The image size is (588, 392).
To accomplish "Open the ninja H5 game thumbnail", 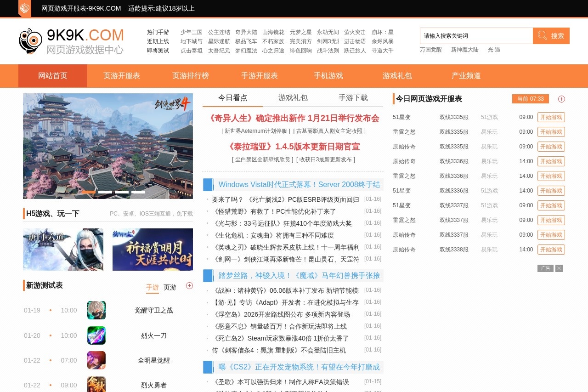I will click(x=63, y=250).
